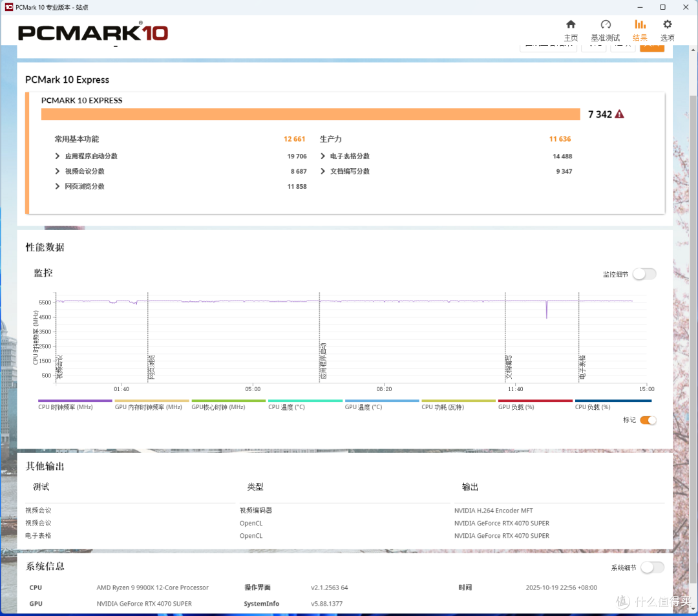
Task: Toggle the chart markers switch
Action: (x=648, y=420)
